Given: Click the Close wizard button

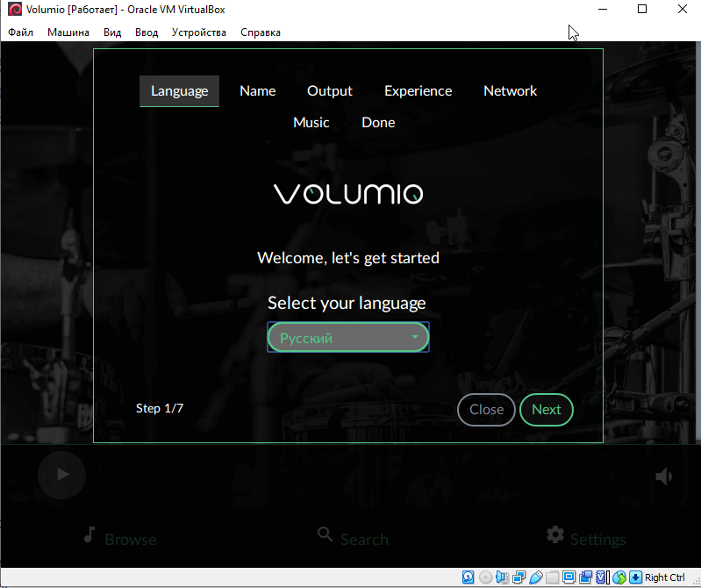Looking at the screenshot, I should tap(486, 410).
